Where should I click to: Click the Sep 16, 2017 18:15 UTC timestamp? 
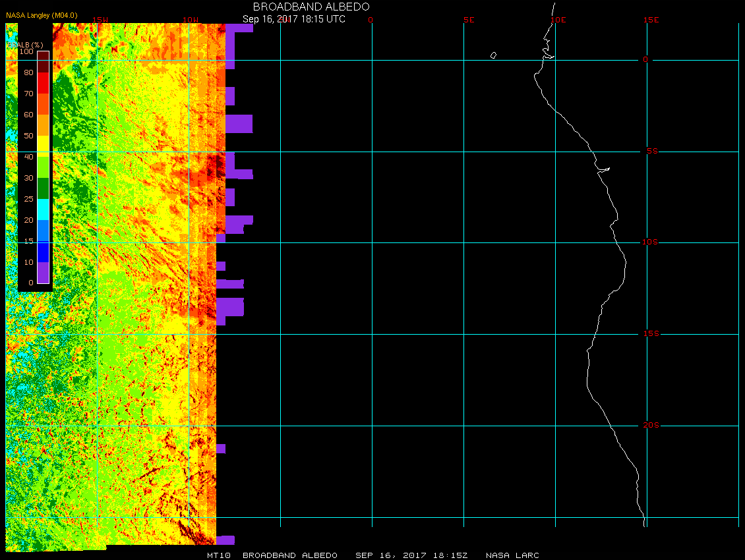pos(294,19)
